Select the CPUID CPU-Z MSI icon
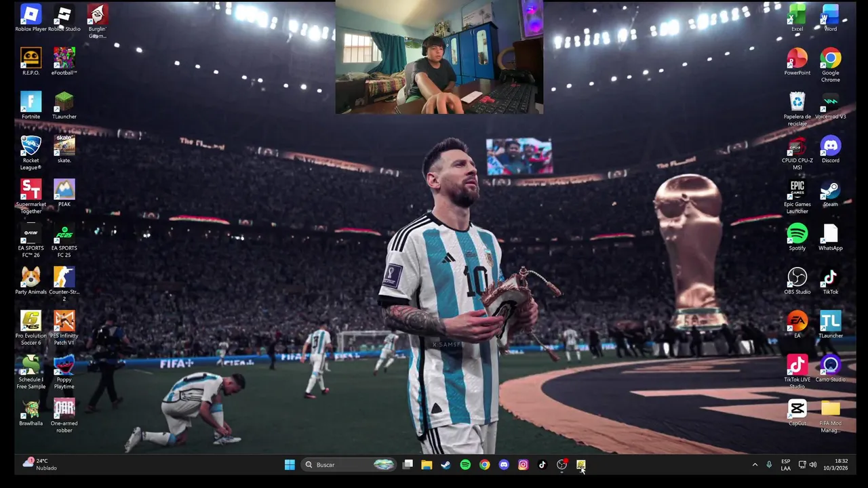Screen dimensions: 868x488 point(797,152)
